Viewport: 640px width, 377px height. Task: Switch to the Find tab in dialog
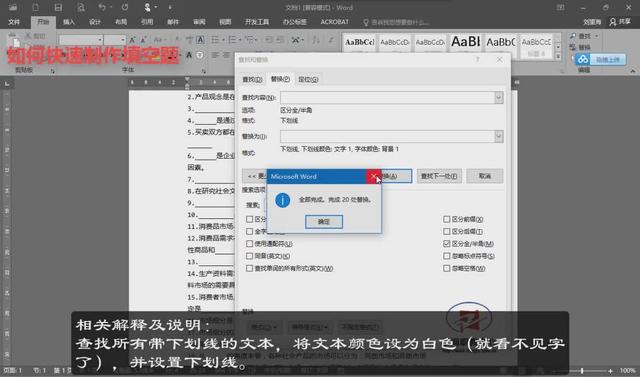point(252,79)
